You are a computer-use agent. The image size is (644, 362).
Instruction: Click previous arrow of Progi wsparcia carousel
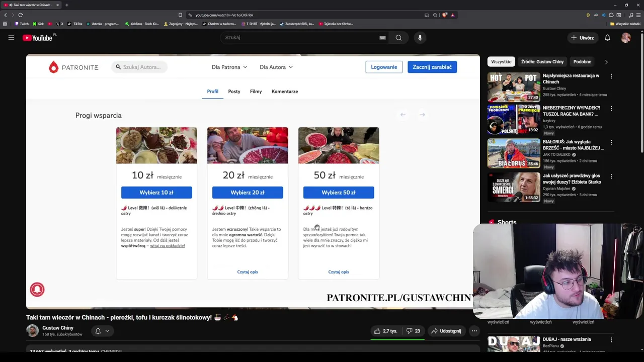(x=403, y=115)
